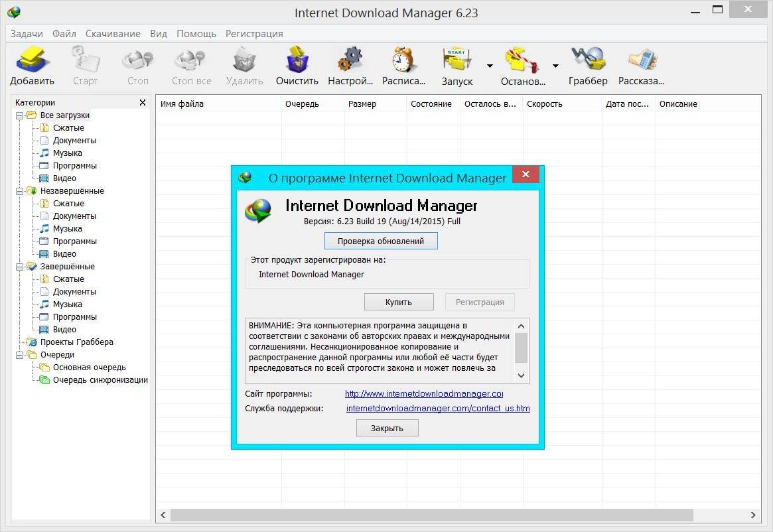
Task: Open the Регистрация menu
Action: pyautogui.click(x=254, y=34)
